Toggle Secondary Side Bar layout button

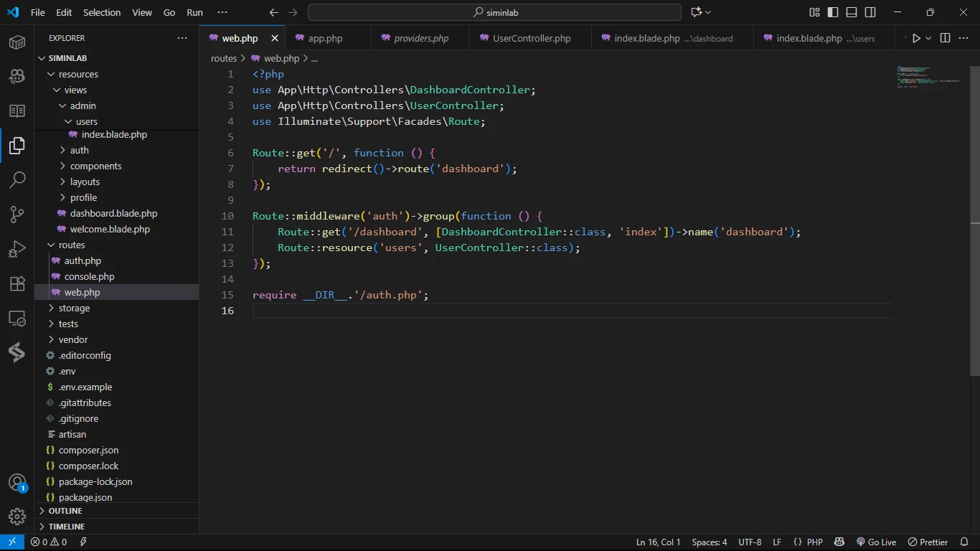point(870,12)
